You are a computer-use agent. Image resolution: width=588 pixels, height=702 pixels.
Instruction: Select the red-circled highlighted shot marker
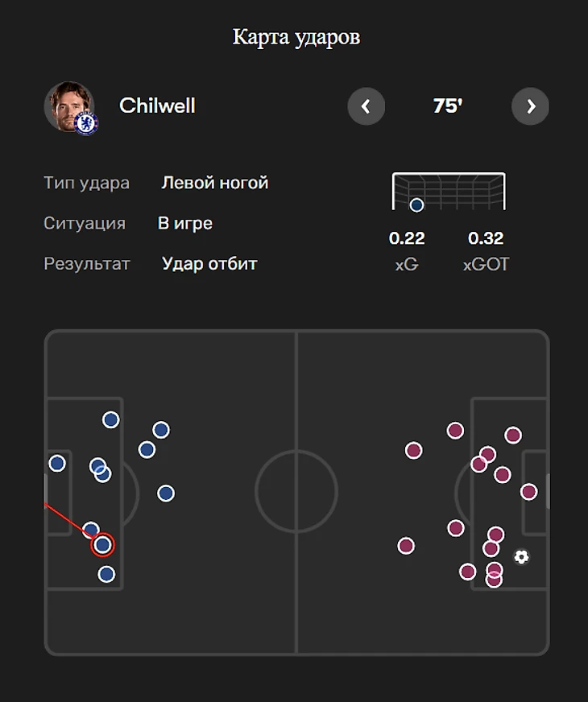102,545
